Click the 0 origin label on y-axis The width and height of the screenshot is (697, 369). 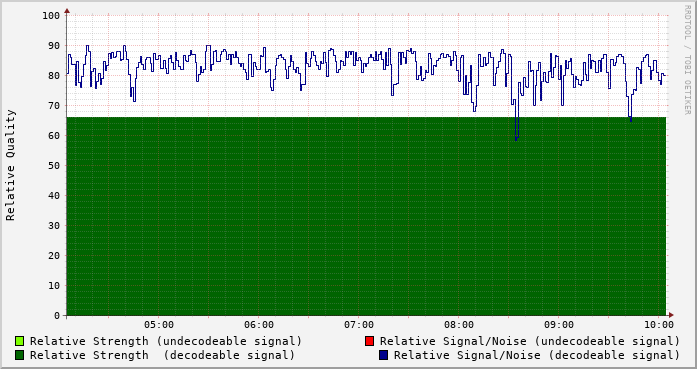click(x=57, y=316)
